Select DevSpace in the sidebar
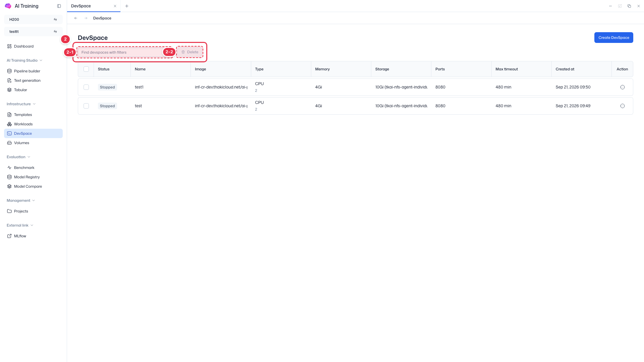The height and width of the screenshot is (362, 644). point(33,133)
